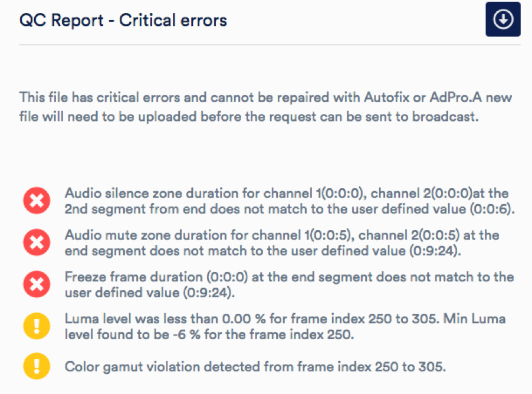Click red error icon beside audio mute message

tap(37, 242)
